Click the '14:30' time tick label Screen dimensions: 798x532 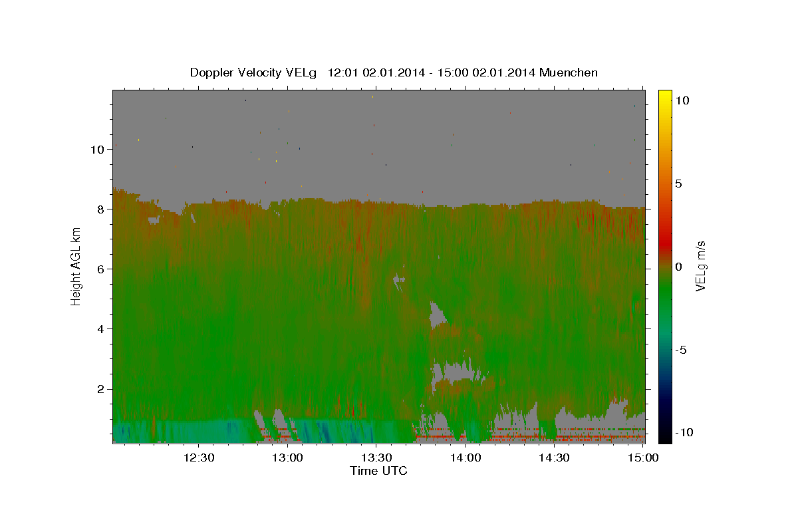coord(553,458)
